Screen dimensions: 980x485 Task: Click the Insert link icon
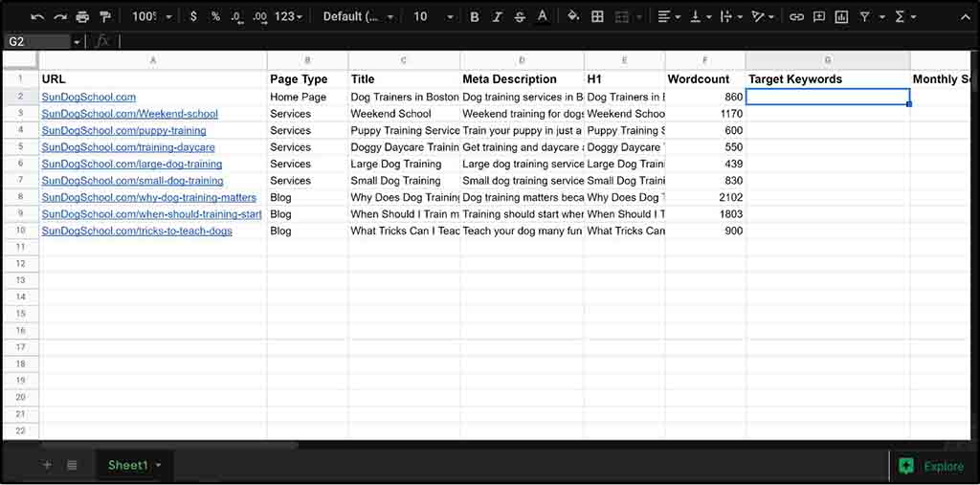click(796, 16)
